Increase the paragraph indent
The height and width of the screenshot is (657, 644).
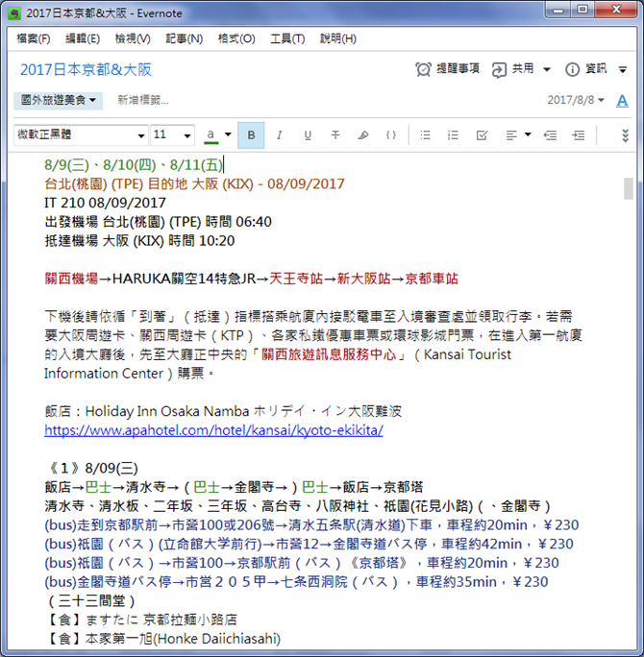coord(579,135)
